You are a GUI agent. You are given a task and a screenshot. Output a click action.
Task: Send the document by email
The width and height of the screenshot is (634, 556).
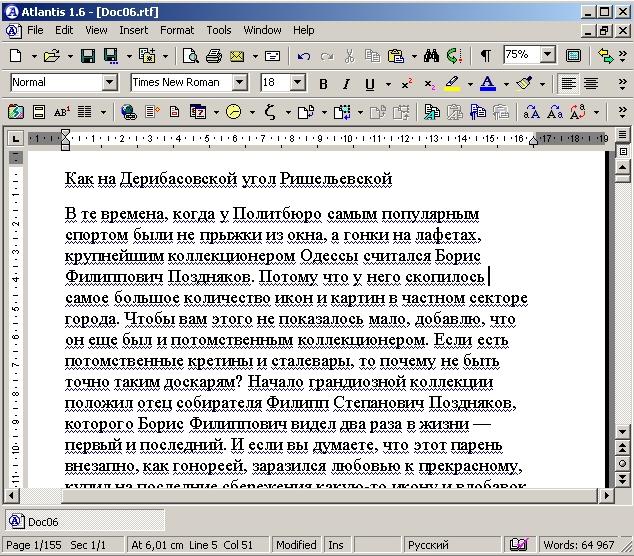pyautogui.click(x=237, y=55)
